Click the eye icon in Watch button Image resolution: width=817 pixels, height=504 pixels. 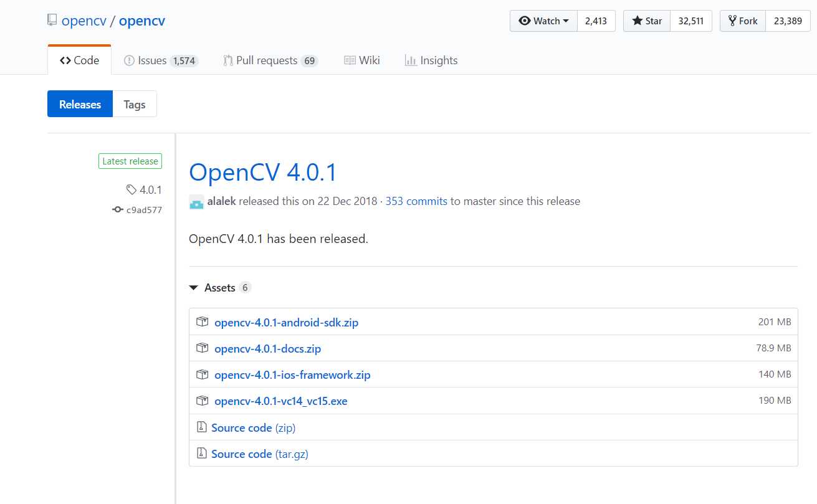click(x=525, y=21)
